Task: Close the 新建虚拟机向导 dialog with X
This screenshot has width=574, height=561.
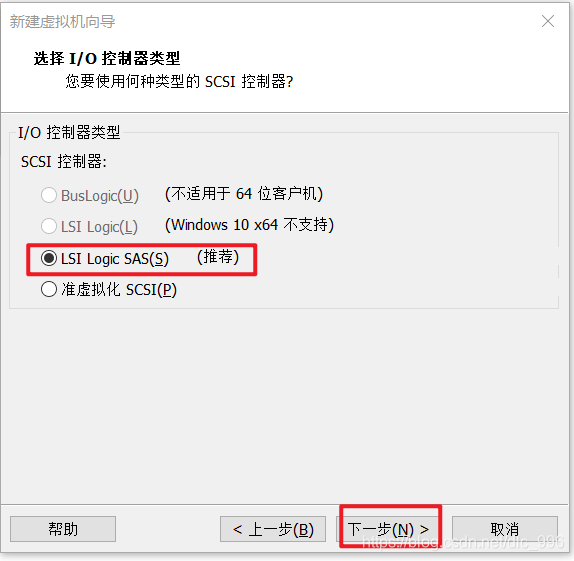Action: (548, 21)
